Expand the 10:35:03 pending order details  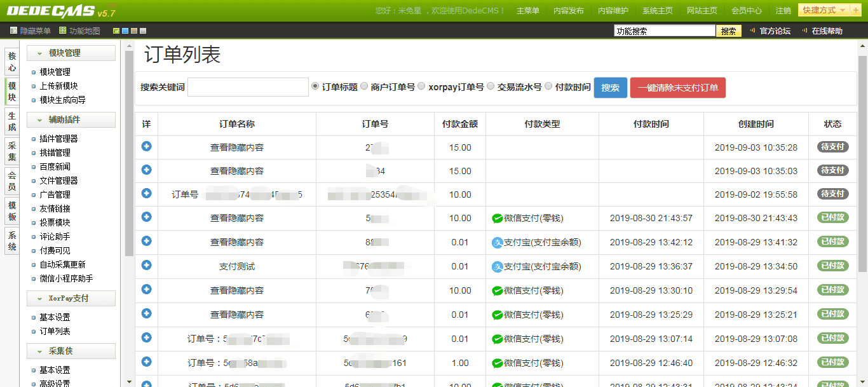pyautogui.click(x=146, y=170)
